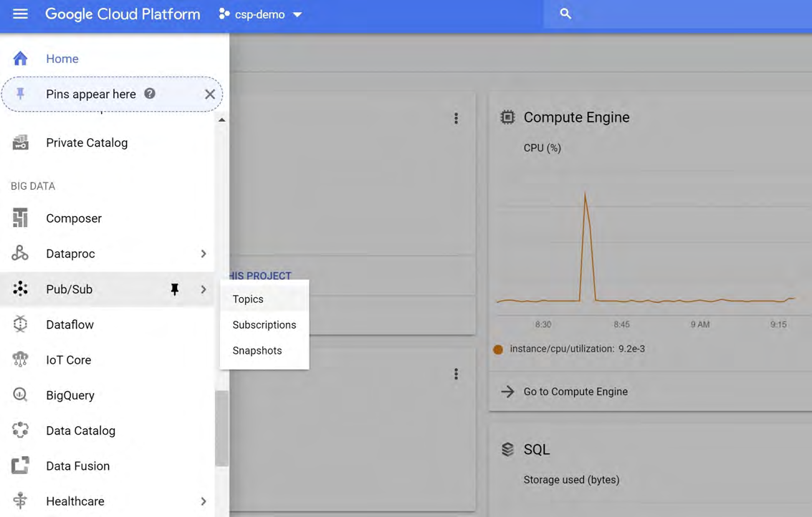812x517 pixels.
Task: Open Data Fusion menu item
Action: tap(77, 465)
